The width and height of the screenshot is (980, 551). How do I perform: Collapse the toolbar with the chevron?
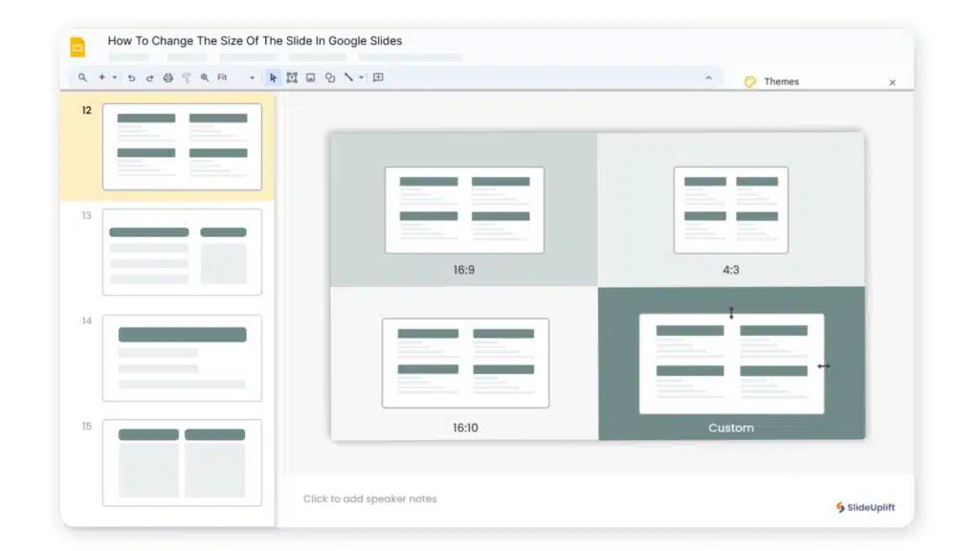708,77
